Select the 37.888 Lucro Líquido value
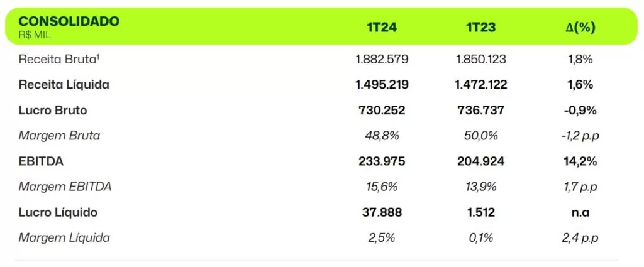Image resolution: width=644 pixels, height=267 pixels. point(382,212)
